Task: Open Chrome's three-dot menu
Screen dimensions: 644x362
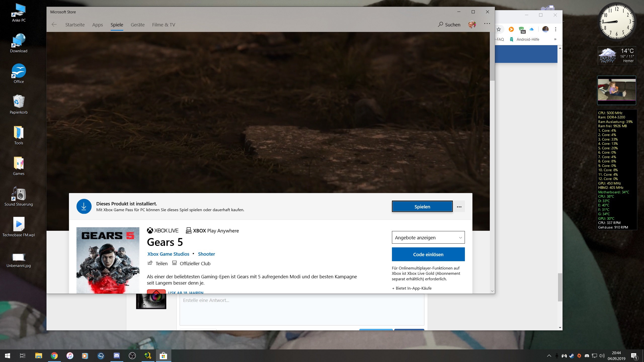Action: 555,29
